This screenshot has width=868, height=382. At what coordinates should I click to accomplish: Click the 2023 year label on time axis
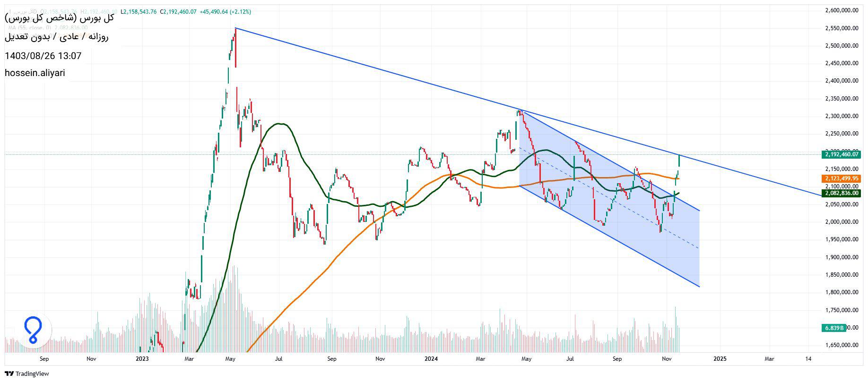coord(142,359)
